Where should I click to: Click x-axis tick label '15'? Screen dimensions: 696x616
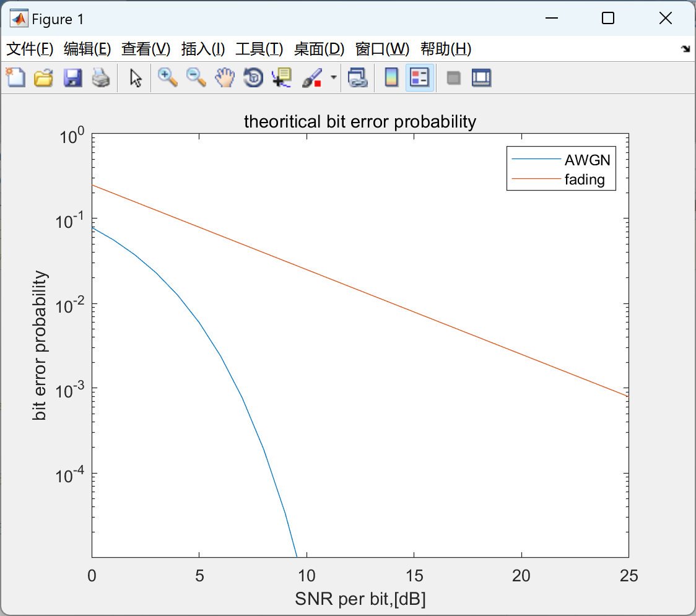coord(414,576)
